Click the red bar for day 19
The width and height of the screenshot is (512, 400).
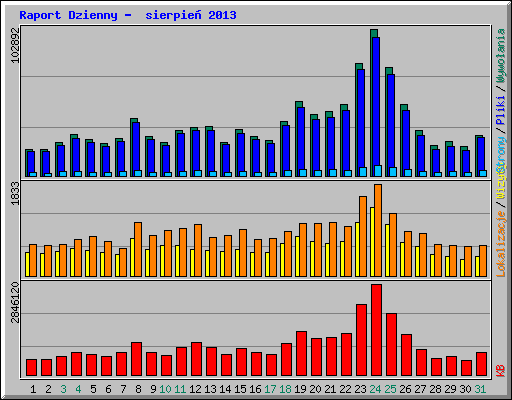coord(301,354)
